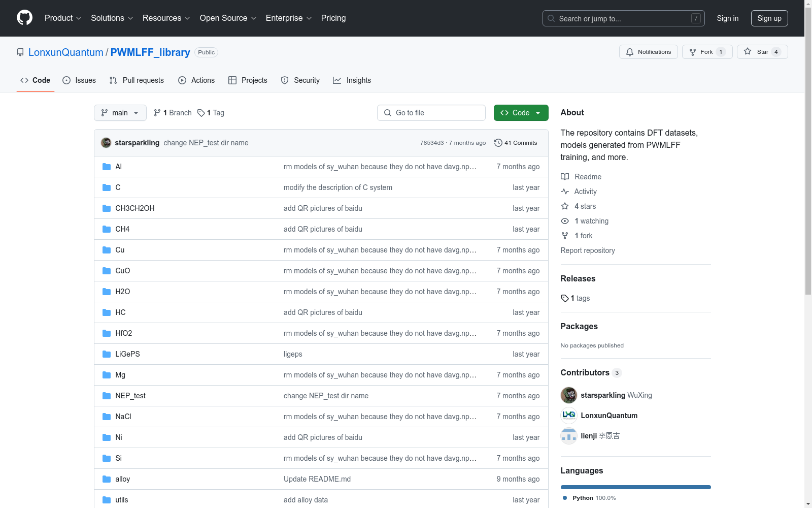
Task: Open the GitHub homepage logo
Action: [24, 18]
